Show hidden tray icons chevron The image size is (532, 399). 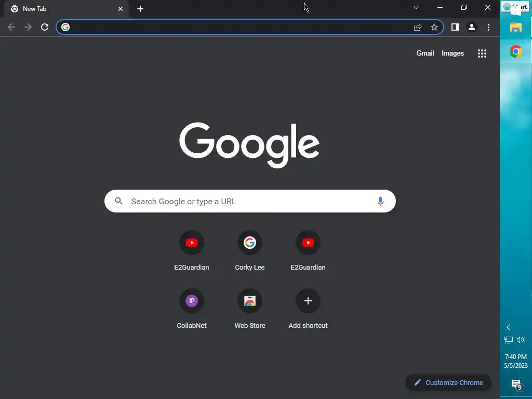tap(509, 327)
